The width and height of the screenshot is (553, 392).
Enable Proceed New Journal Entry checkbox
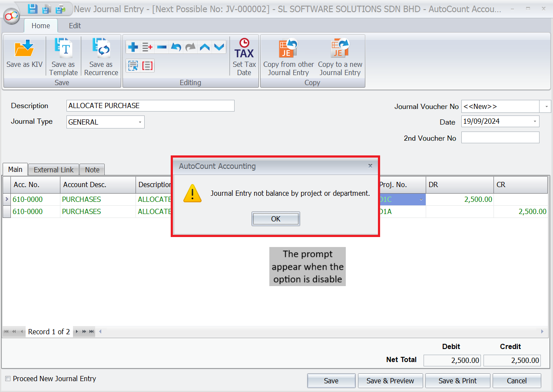tap(7, 379)
